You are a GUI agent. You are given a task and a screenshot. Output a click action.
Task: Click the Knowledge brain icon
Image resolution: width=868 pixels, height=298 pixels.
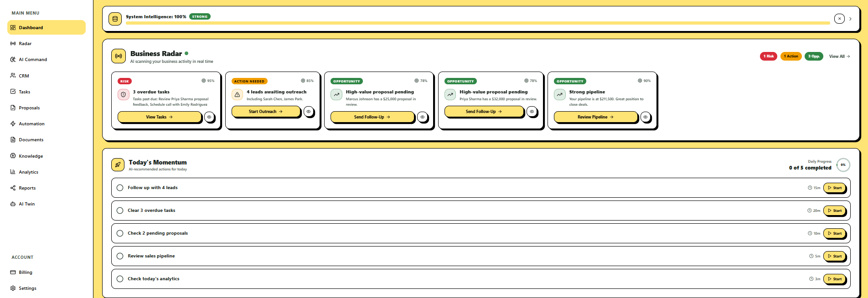pos(13,156)
